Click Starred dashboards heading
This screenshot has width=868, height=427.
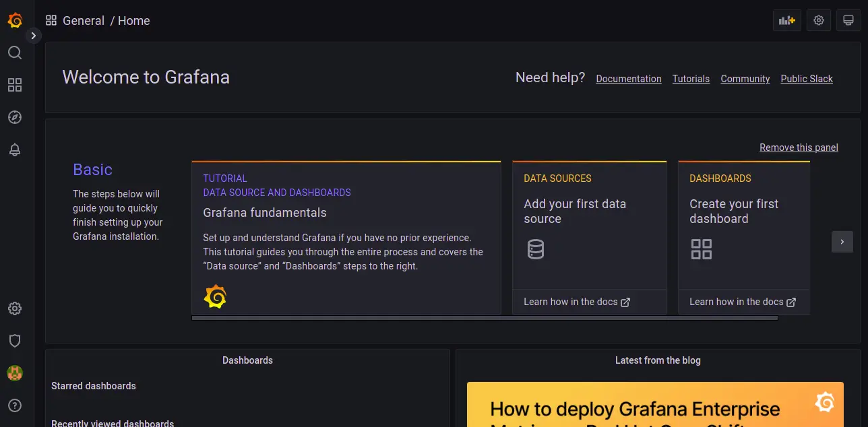(94, 386)
